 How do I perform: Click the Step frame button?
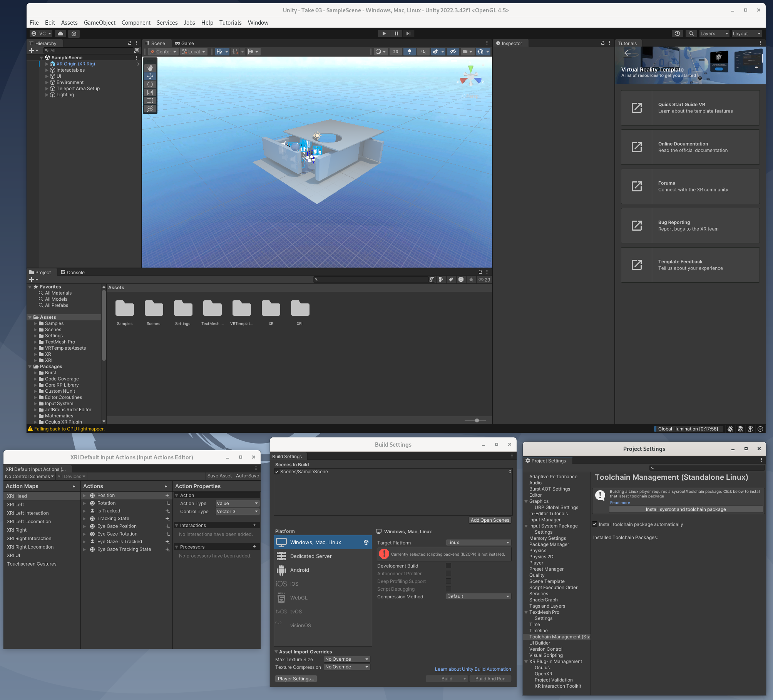click(x=408, y=33)
